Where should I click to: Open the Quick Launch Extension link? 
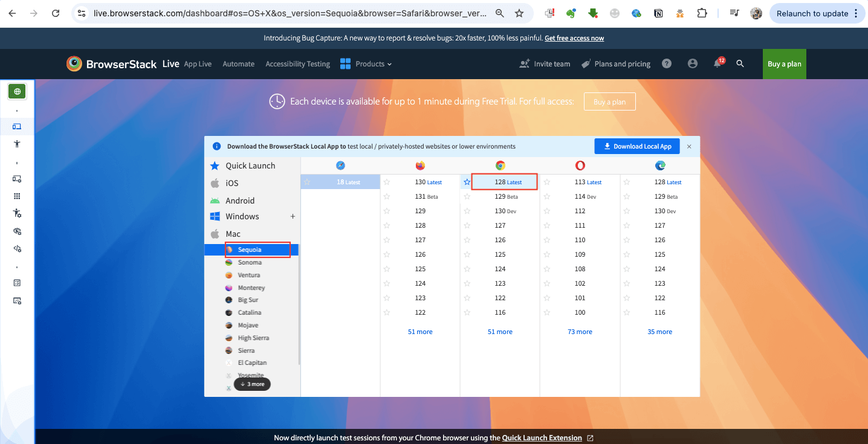(542, 438)
